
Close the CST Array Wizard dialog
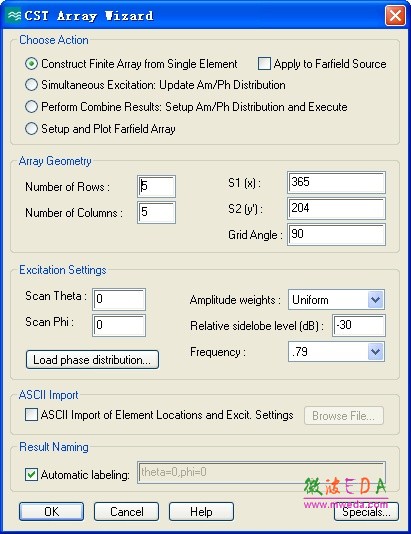tap(395, 16)
